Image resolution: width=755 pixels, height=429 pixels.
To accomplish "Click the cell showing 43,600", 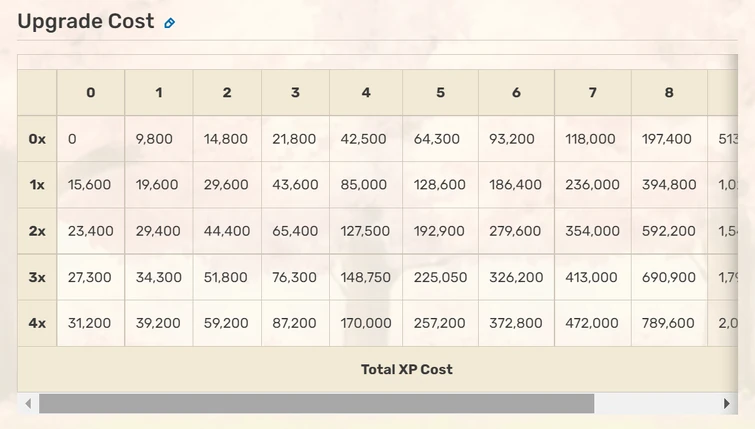I will pos(295,185).
